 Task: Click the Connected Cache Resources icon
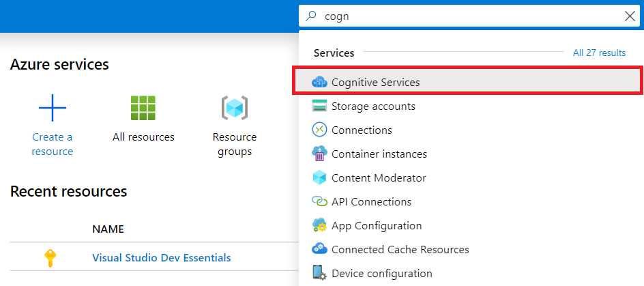click(319, 249)
